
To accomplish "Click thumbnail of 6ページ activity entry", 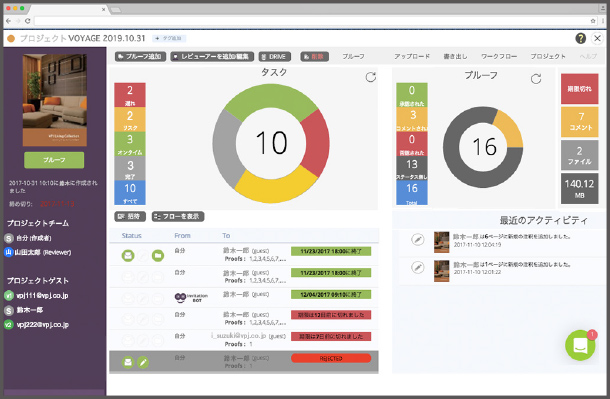I will tap(442, 242).
